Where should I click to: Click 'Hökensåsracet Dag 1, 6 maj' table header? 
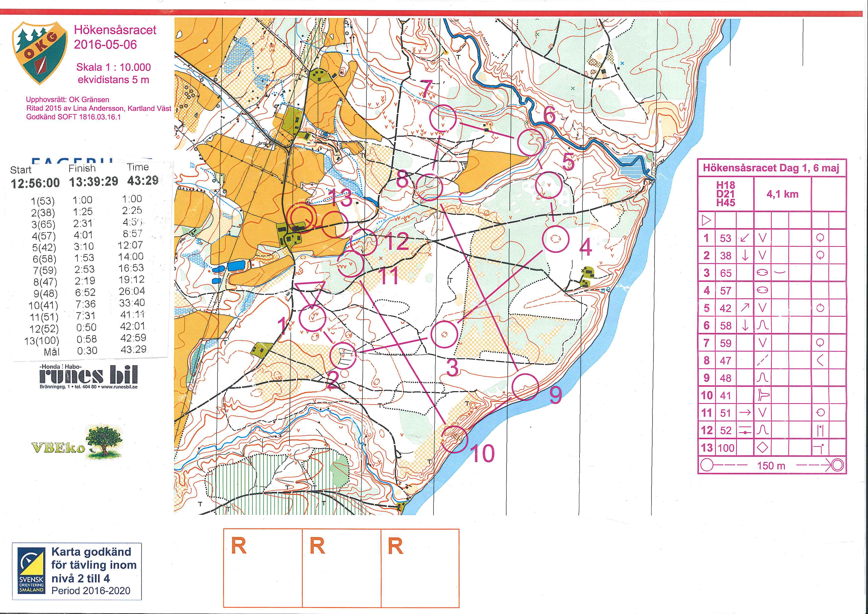771,168
